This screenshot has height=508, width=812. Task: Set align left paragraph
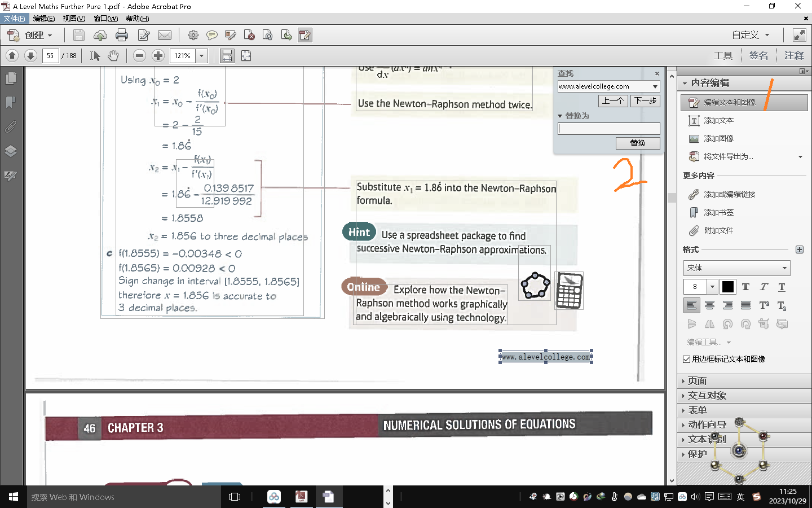pos(691,305)
